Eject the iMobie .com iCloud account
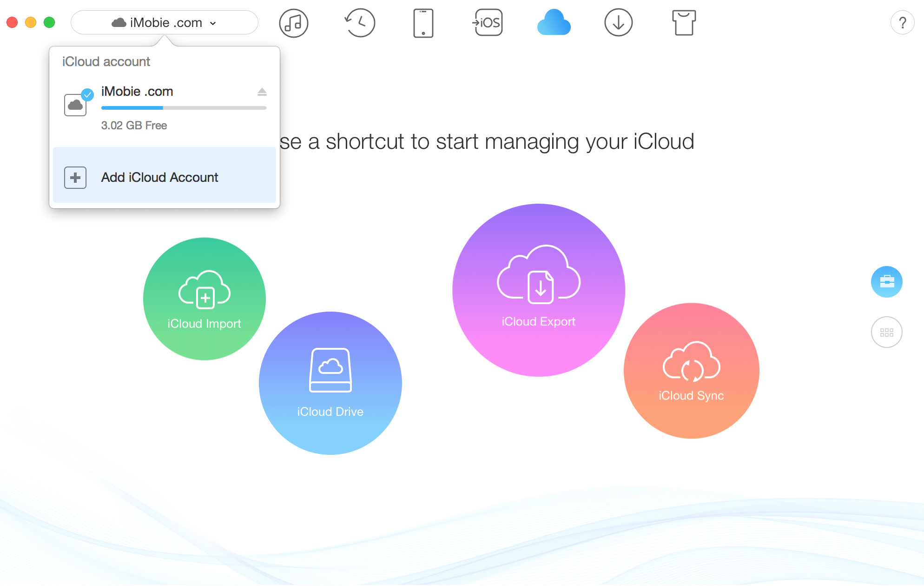The height and width of the screenshot is (586, 924). pyautogui.click(x=262, y=92)
